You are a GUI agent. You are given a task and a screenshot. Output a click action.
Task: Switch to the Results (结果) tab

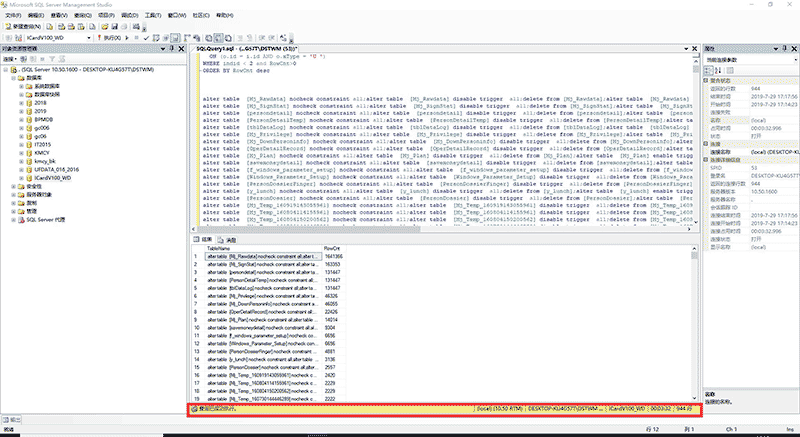[203, 239]
